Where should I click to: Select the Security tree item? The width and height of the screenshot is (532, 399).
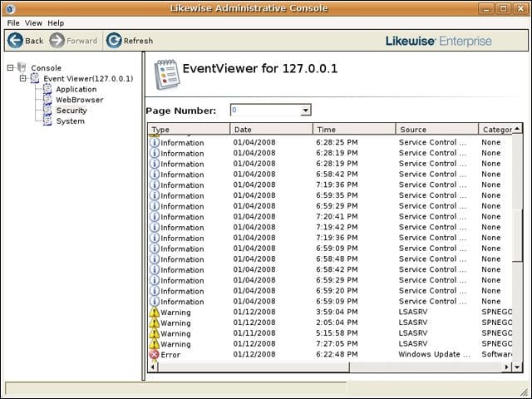pyautogui.click(x=71, y=111)
